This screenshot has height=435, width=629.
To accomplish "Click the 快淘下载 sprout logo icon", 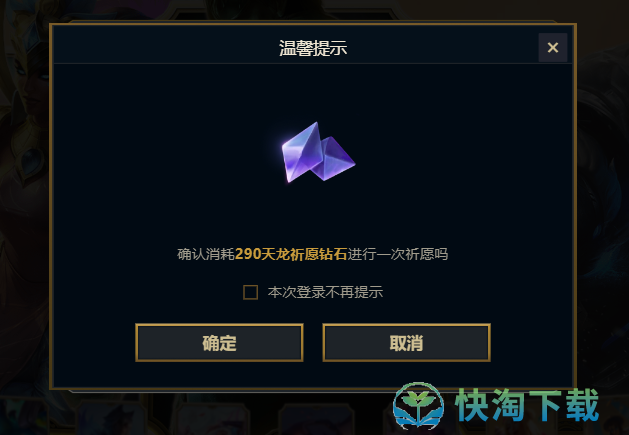I will tap(418, 405).
